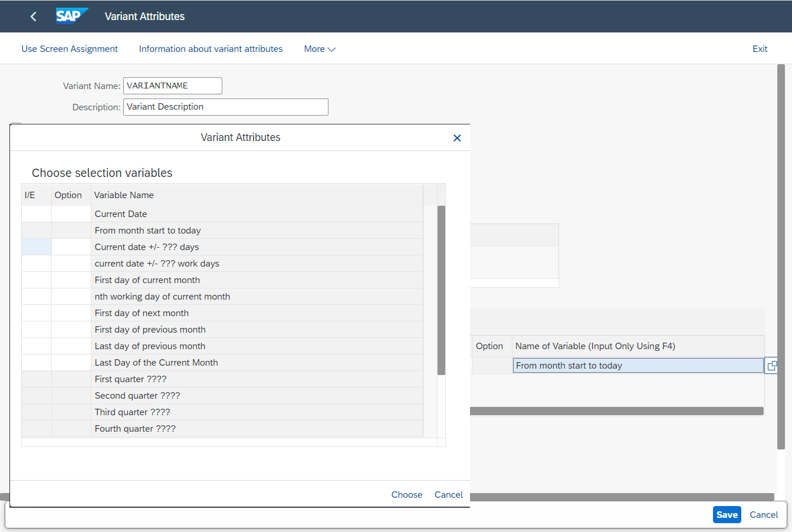
Task: Select From month start to today variable
Action: [147, 230]
